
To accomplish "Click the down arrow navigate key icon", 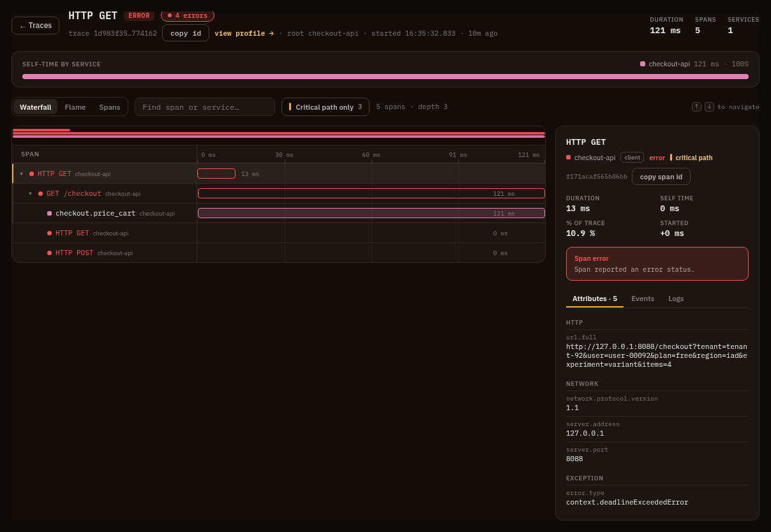I will click(709, 107).
